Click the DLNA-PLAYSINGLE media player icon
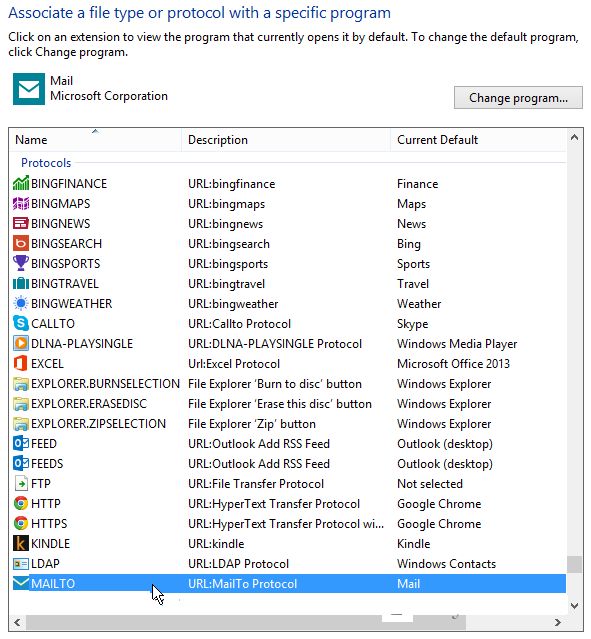591x639 pixels. click(x=21, y=343)
